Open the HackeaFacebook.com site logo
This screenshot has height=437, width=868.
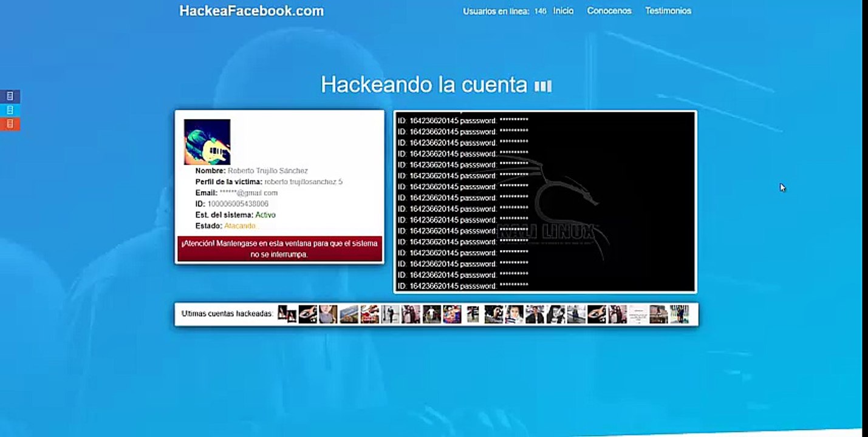251,11
